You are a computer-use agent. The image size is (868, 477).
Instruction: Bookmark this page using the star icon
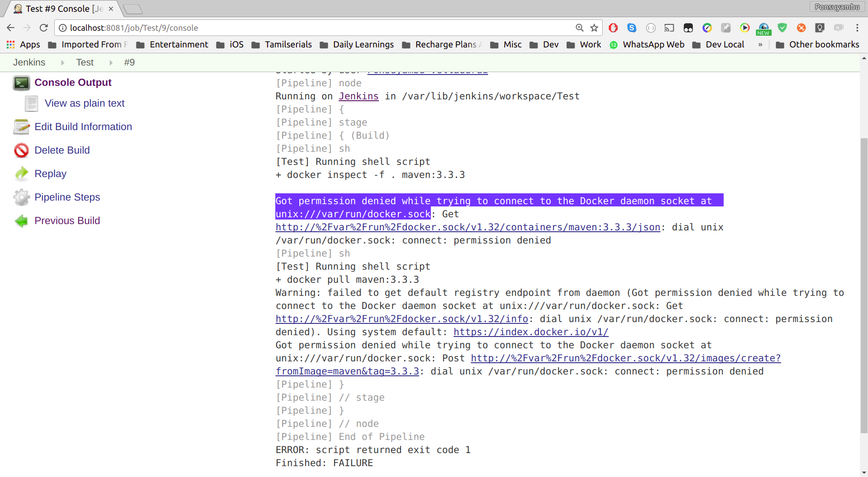[593, 28]
